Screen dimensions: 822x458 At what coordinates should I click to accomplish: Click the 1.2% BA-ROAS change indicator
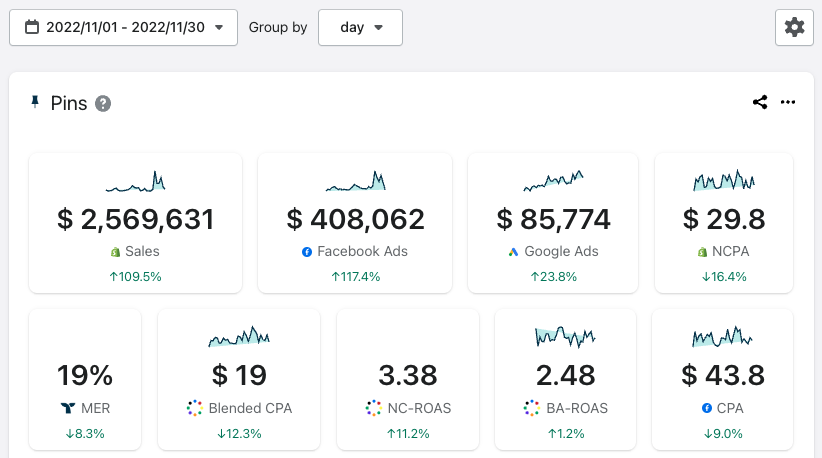pos(565,434)
